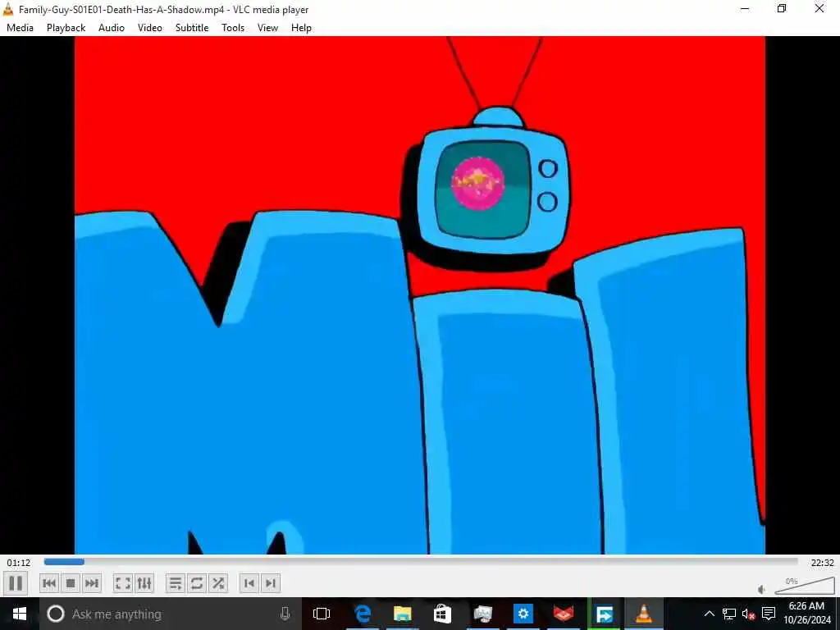Screen dimensions: 840x630
Task: Open the taskbar clock and date
Action: click(806, 614)
